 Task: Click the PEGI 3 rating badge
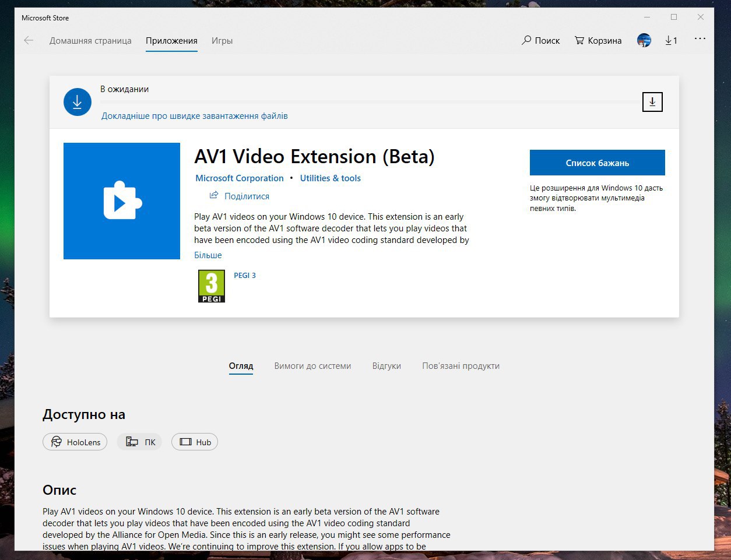coord(212,286)
